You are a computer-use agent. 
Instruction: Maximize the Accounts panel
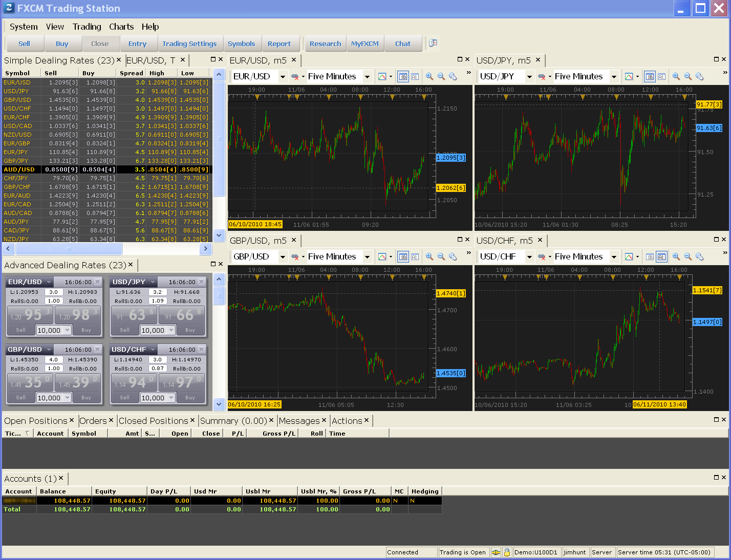(x=716, y=477)
